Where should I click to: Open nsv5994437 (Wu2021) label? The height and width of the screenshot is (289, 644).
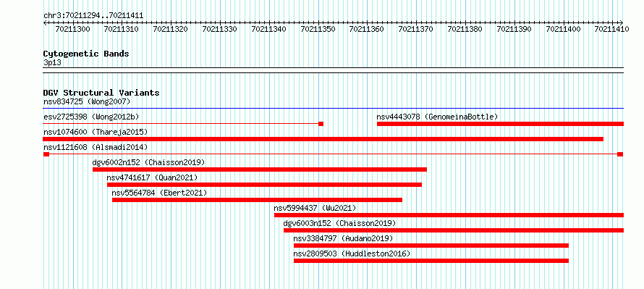click(315, 208)
